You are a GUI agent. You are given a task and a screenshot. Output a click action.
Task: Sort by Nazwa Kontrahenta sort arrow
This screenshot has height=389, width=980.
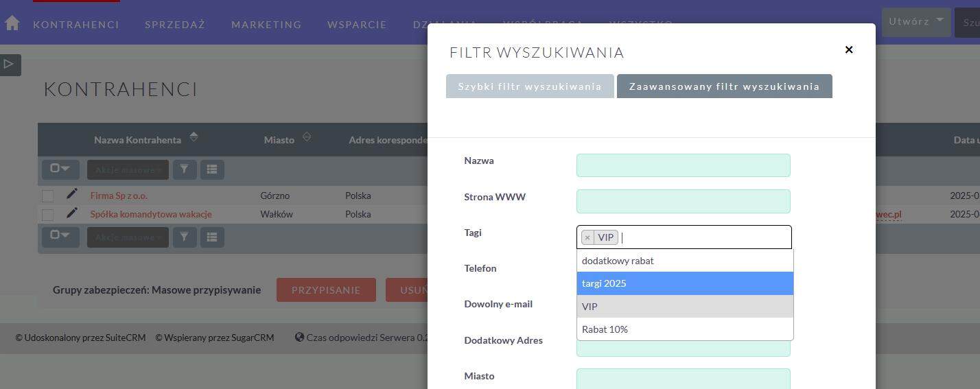point(194,137)
